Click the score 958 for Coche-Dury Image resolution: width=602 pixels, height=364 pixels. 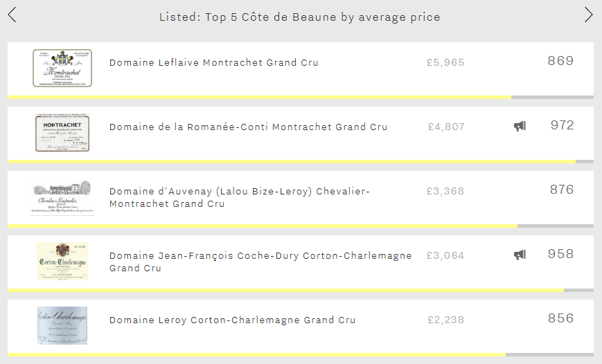tap(560, 254)
